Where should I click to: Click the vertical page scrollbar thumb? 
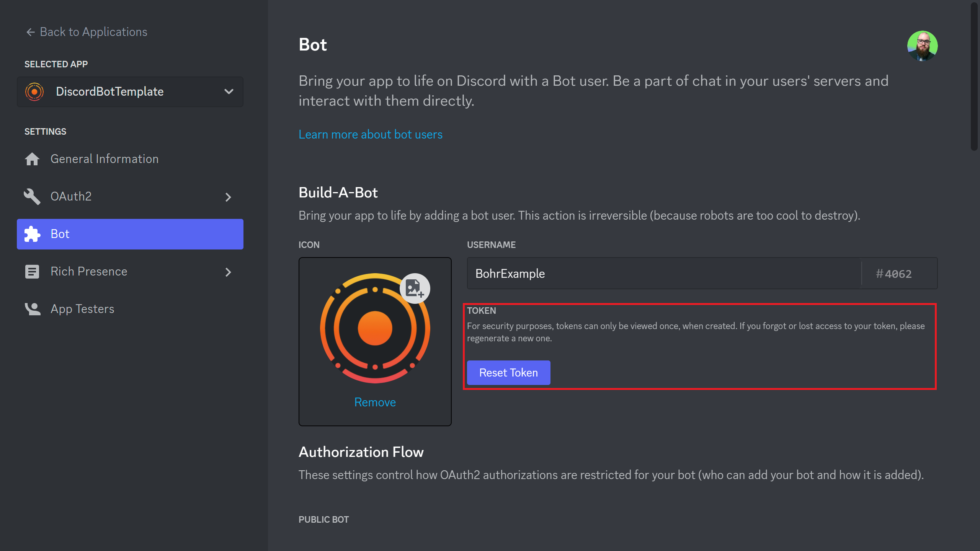[973, 77]
